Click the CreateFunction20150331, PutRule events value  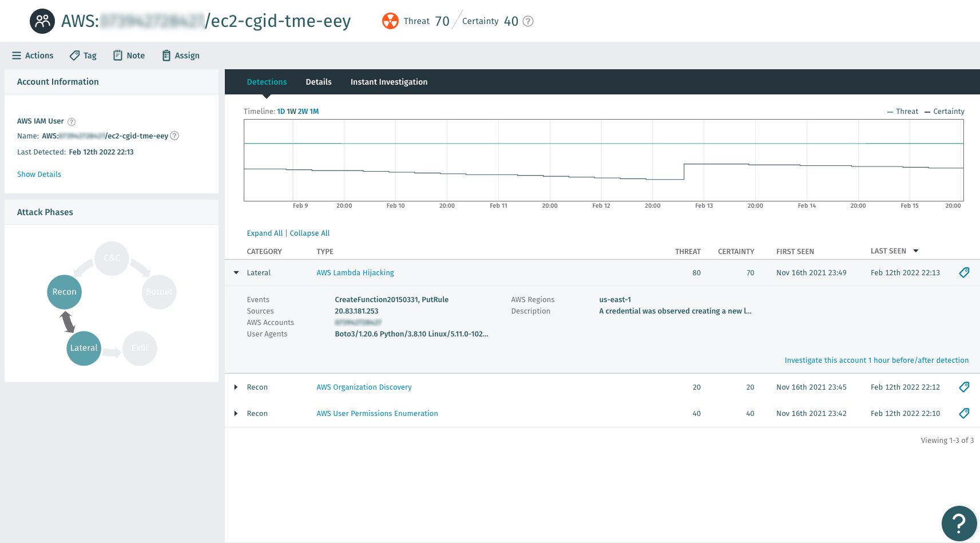[x=391, y=300]
